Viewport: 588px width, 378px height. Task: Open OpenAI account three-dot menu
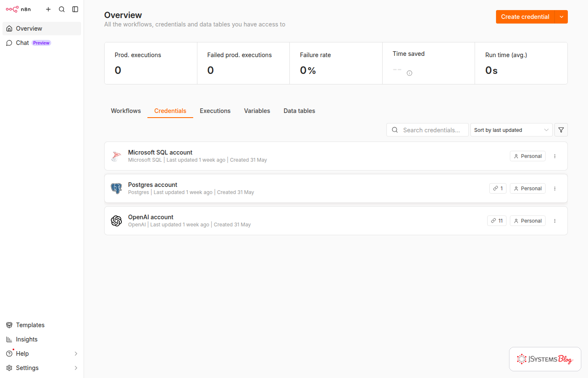point(555,221)
